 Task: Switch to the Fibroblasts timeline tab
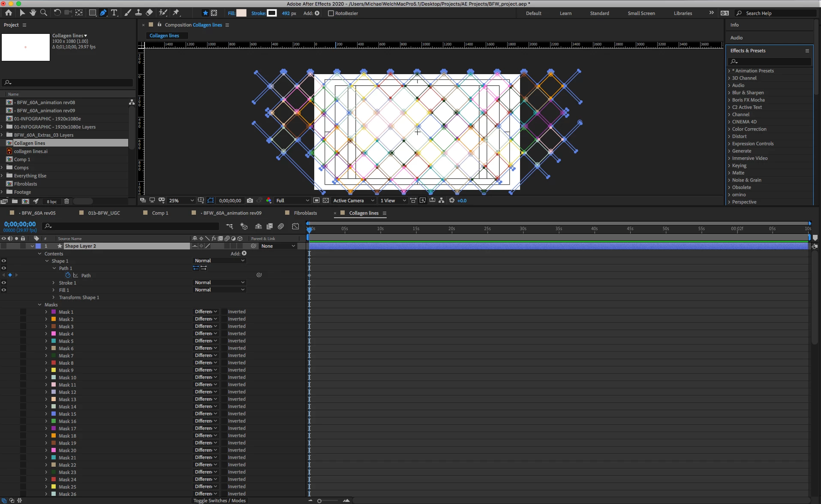point(305,213)
